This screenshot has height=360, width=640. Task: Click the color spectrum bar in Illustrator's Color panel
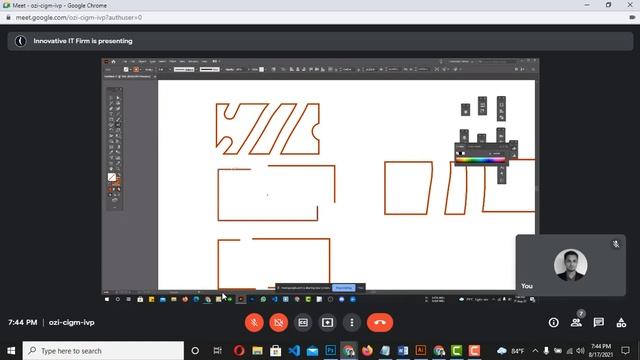coord(480,160)
